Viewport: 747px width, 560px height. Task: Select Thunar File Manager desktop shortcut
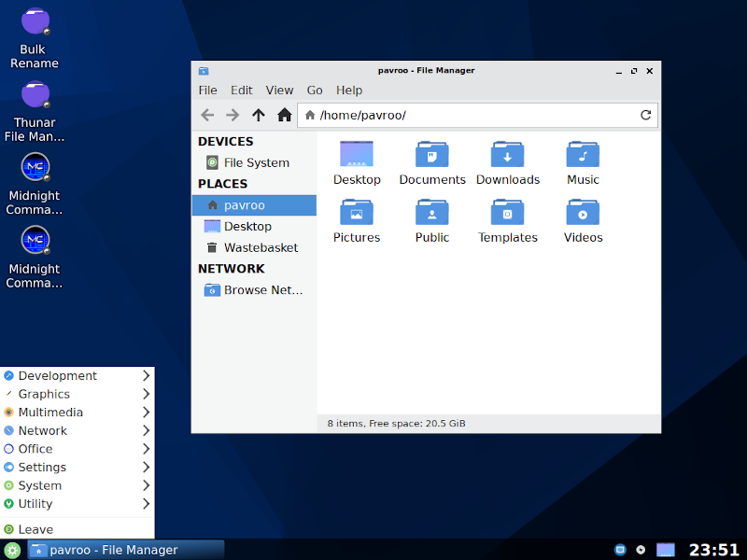35,112
